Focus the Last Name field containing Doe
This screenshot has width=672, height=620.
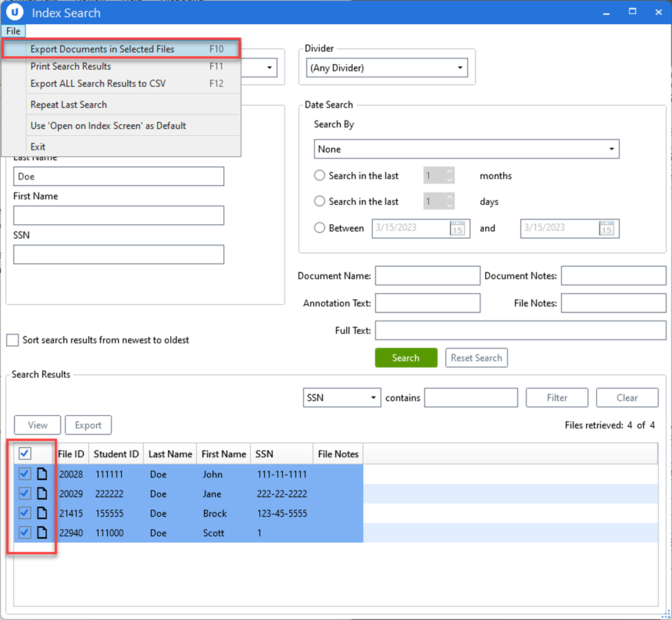click(x=119, y=177)
